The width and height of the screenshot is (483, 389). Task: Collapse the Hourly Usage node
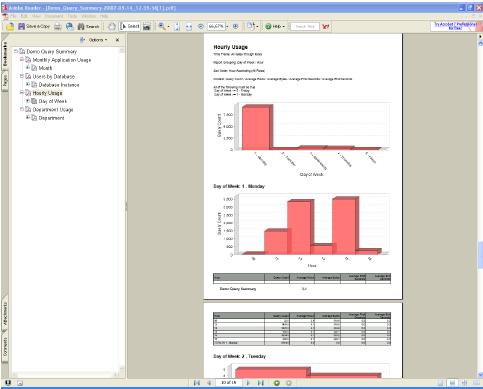point(22,93)
